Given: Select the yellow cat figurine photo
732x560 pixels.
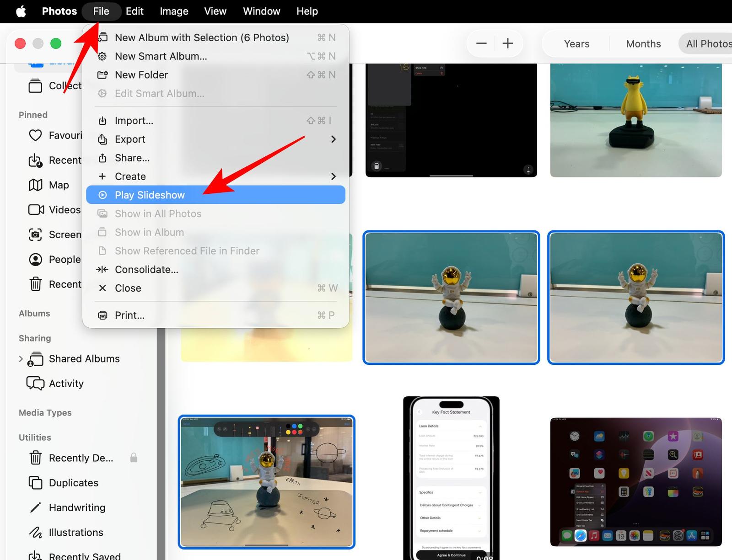Looking at the screenshot, I should point(636,120).
